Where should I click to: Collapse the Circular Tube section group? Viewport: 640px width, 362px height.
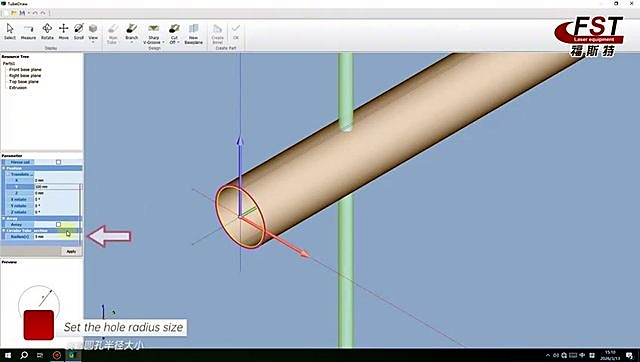click(4, 231)
